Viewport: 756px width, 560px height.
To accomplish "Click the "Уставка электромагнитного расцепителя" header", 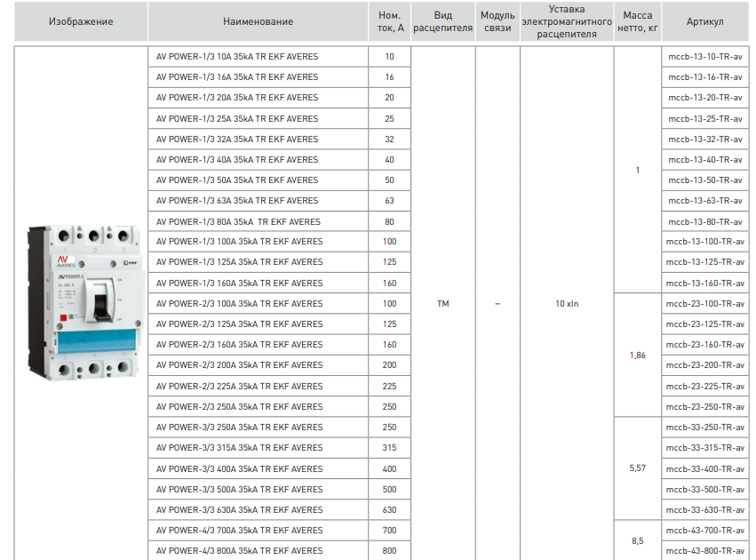I will click(567, 21).
